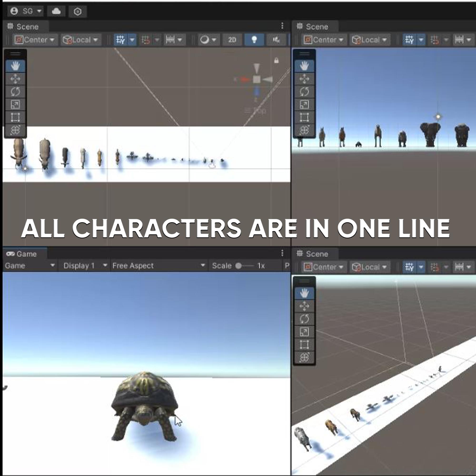Open top-left Scene tab's three-dot menu
The height and width of the screenshot is (476, 476).
pos(282,26)
